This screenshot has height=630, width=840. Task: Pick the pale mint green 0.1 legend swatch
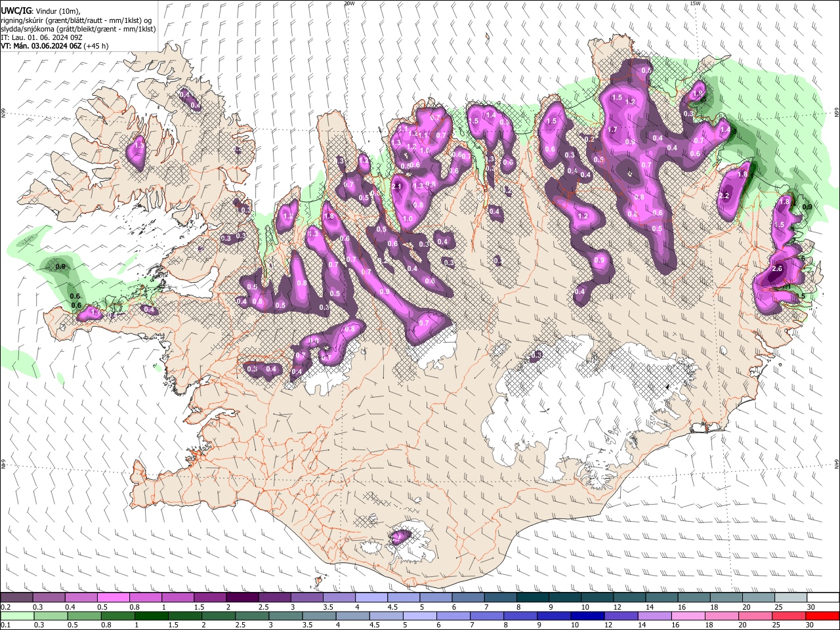[17, 616]
